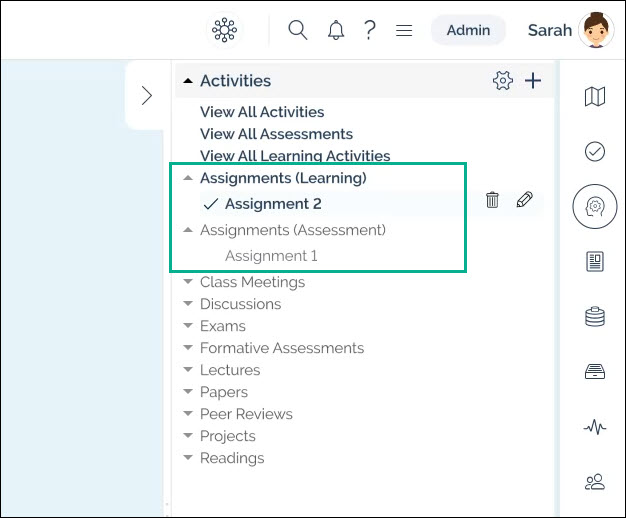Click View All Assessments link
Image resolution: width=626 pixels, height=518 pixels.
click(276, 134)
